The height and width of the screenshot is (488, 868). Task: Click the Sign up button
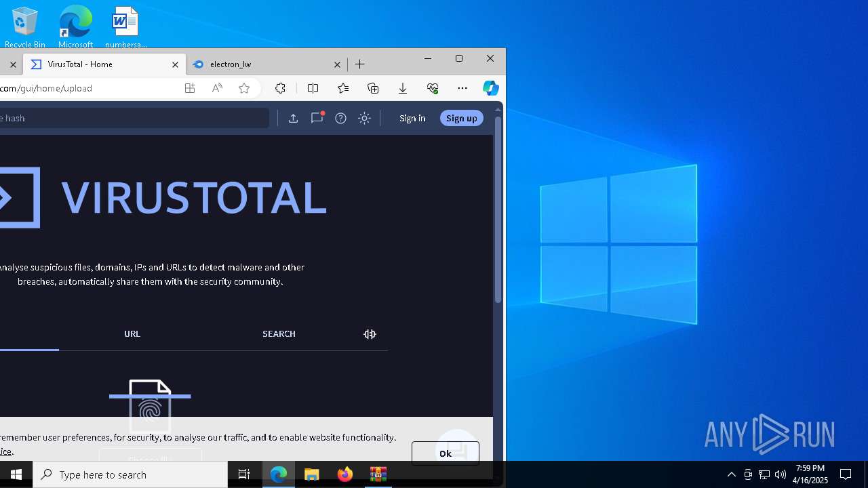pos(462,118)
